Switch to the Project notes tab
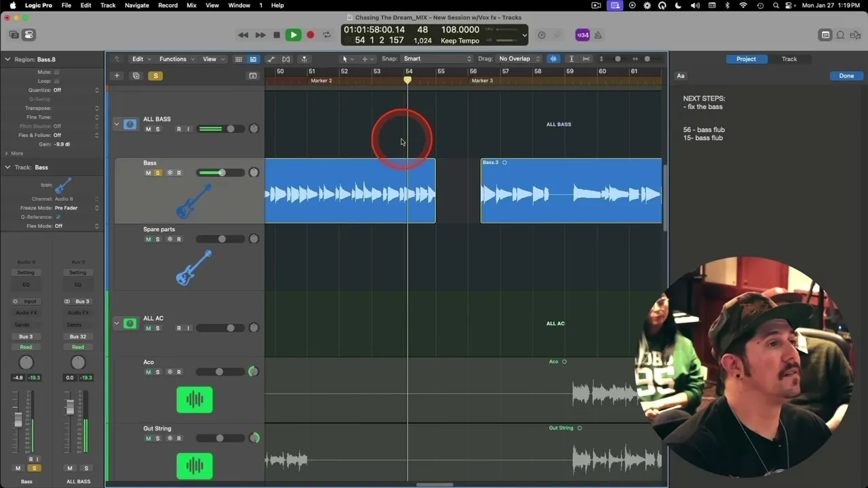The width and height of the screenshot is (868, 488). [746, 59]
